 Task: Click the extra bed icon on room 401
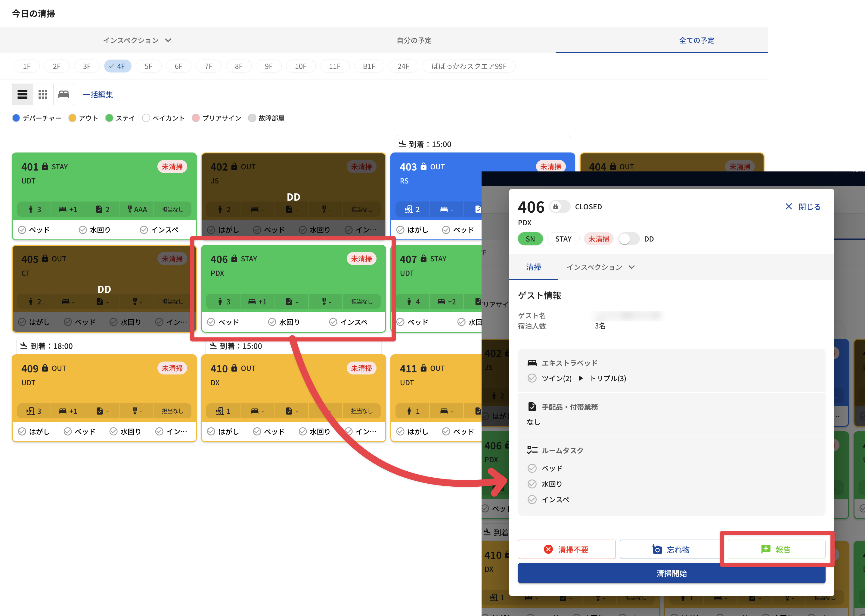coord(63,209)
